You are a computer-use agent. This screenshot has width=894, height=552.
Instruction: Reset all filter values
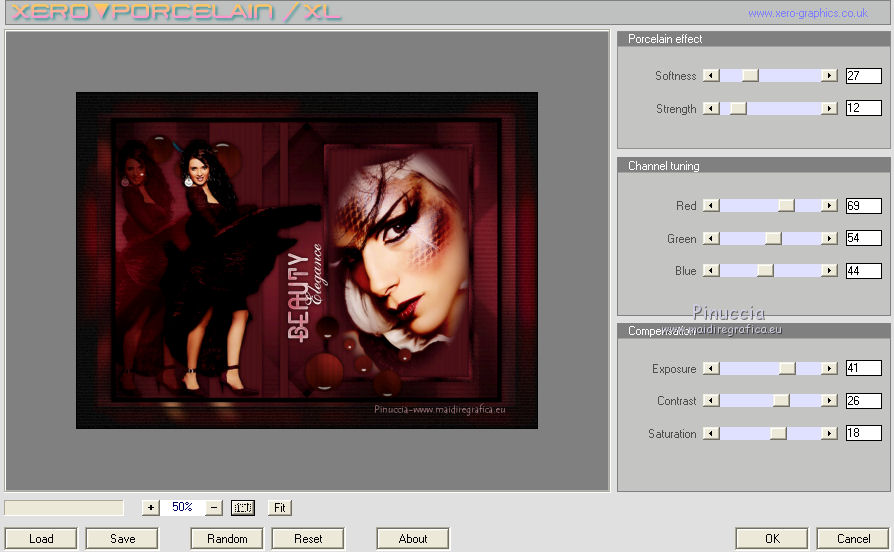point(308,539)
